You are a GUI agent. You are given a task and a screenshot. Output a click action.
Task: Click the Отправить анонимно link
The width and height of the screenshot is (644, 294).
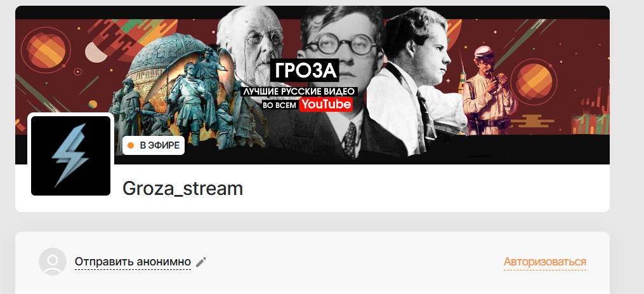(133, 262)
